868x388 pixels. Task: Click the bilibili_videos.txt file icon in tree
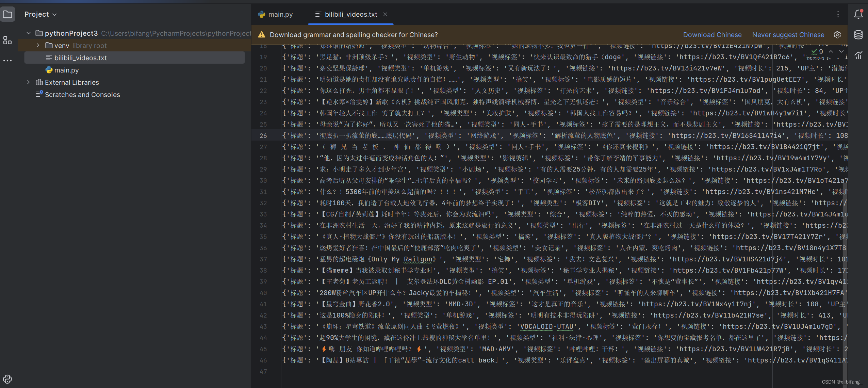pyautogui.click(x=49, y=58)
